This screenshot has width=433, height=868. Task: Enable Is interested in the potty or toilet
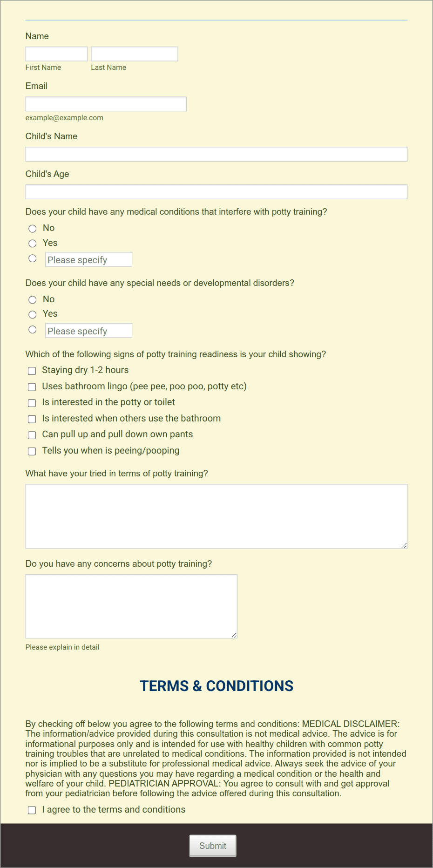point(32,403)
